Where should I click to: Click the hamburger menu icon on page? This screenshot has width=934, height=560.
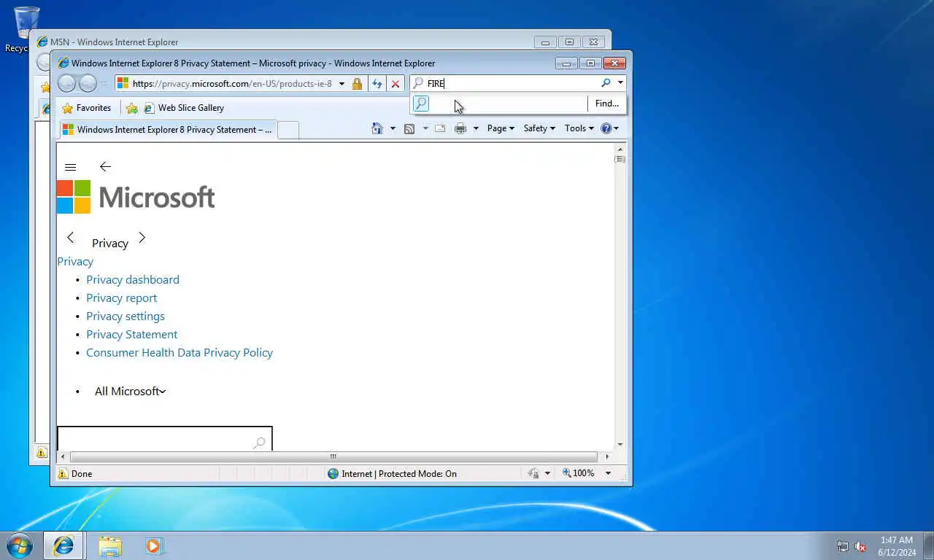click(x=71, y=167)
